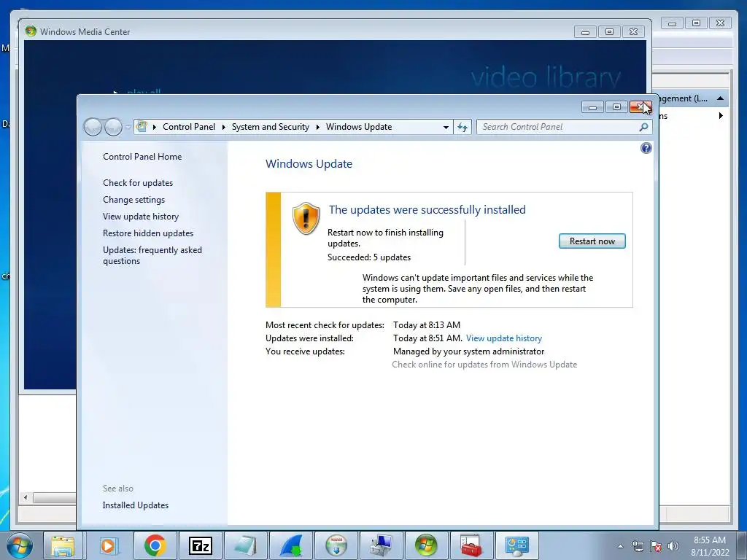Viewport: 747px width, 560px height.
Task: Show hidden tray icons arrow
Action: tap(620, 546)
